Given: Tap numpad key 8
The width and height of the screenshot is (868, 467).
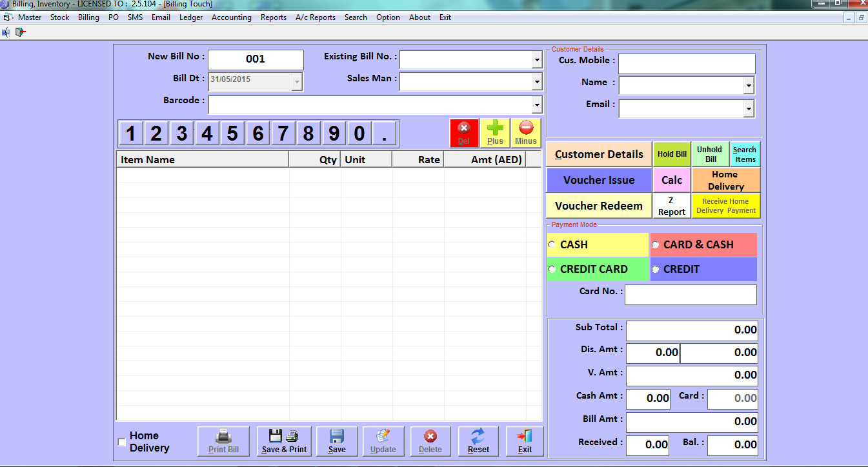Looking at the screenshot, I should (x=308, y=134).
